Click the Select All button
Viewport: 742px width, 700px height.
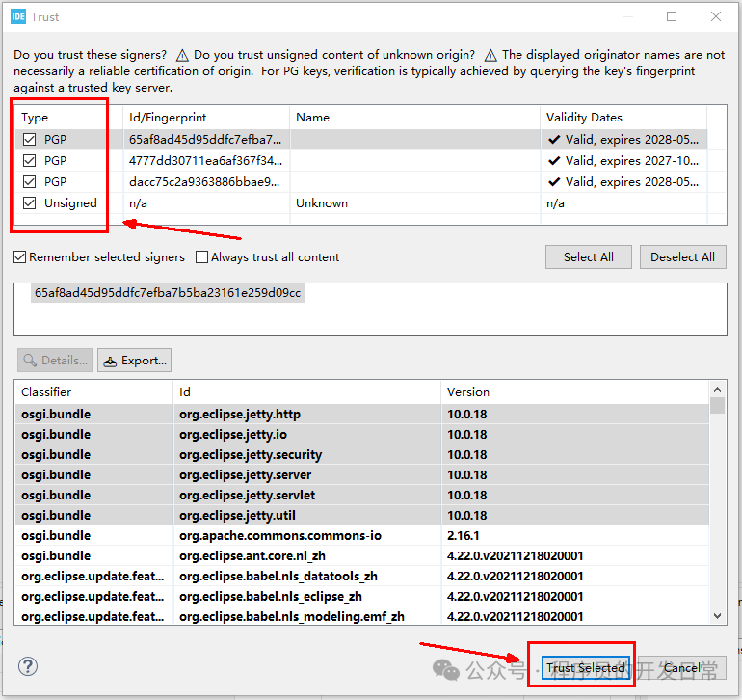point(588,257)
